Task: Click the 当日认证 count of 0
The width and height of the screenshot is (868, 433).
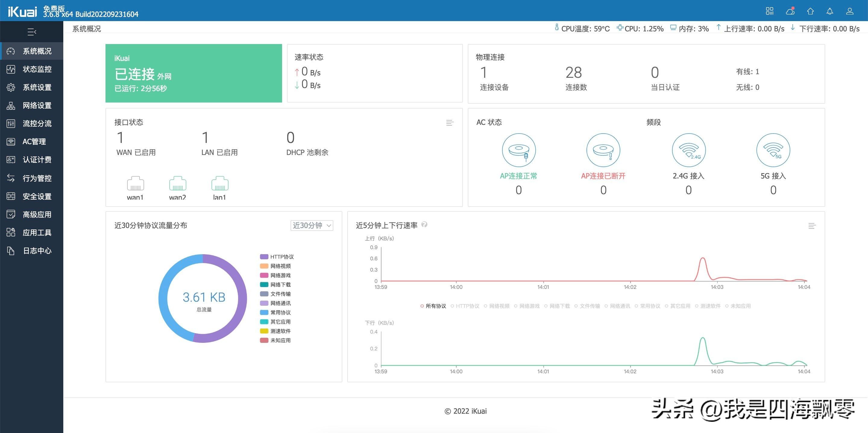Action: pos(655,72)
